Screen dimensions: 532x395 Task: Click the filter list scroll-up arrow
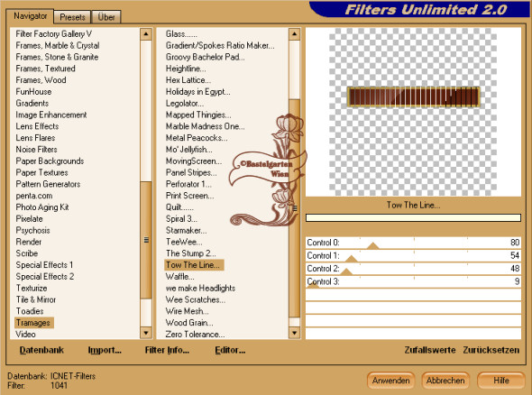(x=294, y=34)
